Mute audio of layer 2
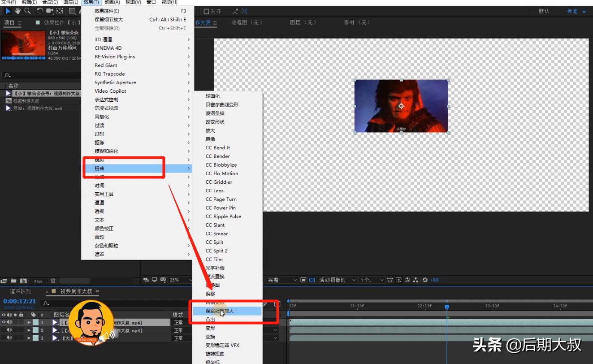Image resolution: width=593 pixels, height=364 pixels. point(9,330)
